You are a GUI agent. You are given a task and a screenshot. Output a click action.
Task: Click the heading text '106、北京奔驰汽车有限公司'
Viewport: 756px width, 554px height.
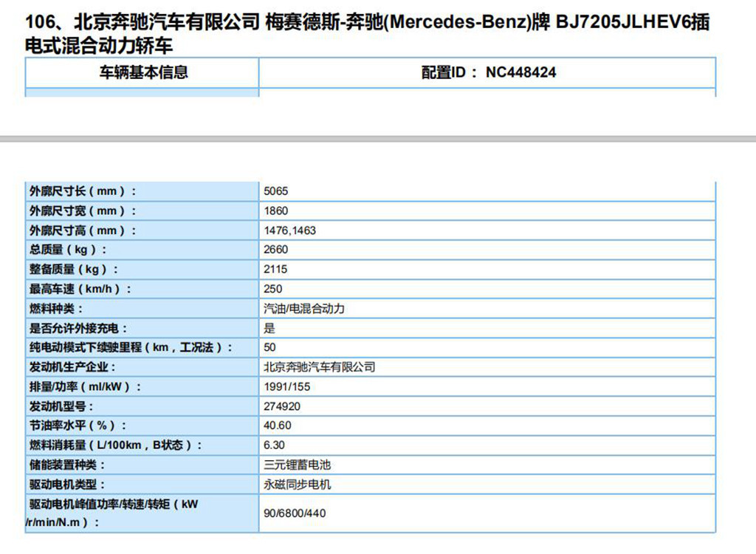click(x=142, y=22)
